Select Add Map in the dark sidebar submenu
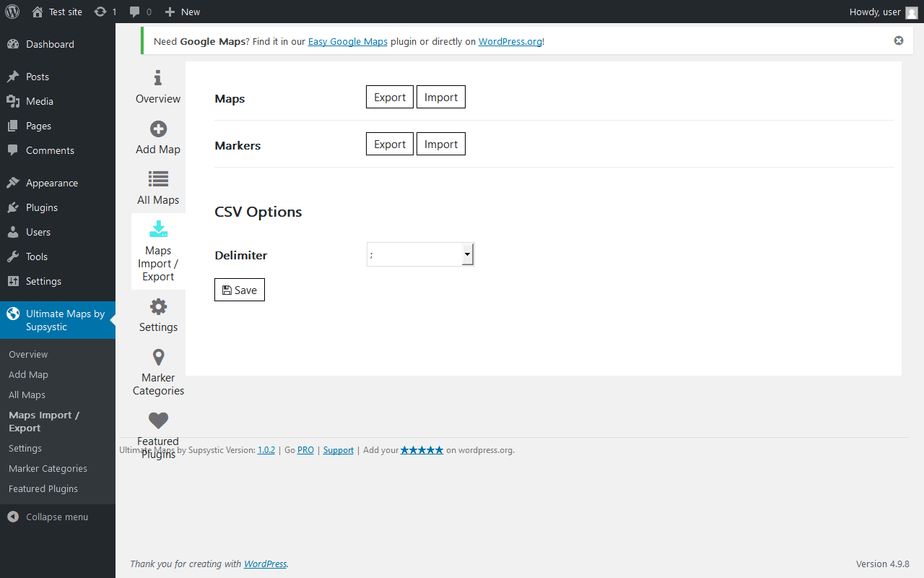 [28, 374]
